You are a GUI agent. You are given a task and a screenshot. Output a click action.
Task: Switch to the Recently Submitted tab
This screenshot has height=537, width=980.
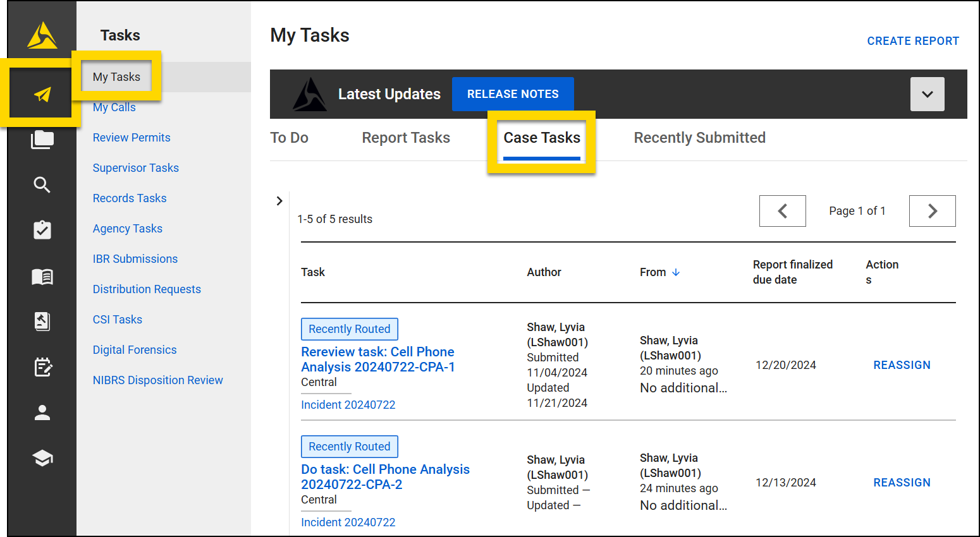pos(699,137)
